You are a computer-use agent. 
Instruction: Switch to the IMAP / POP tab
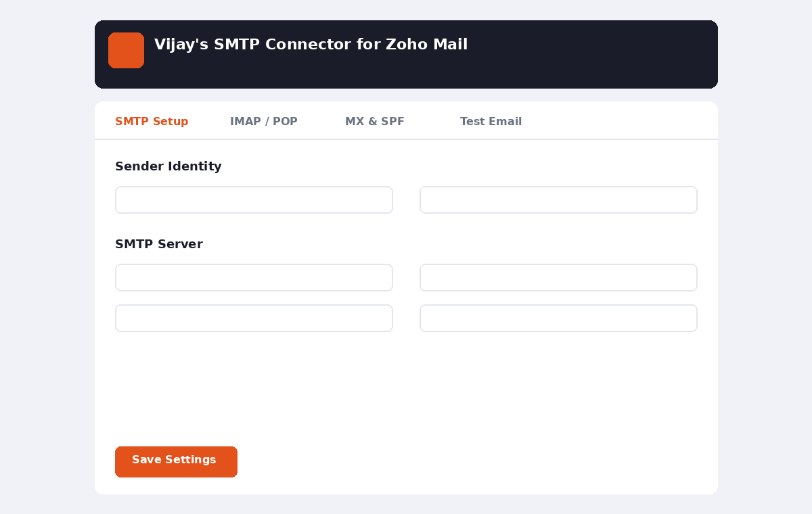264,122
